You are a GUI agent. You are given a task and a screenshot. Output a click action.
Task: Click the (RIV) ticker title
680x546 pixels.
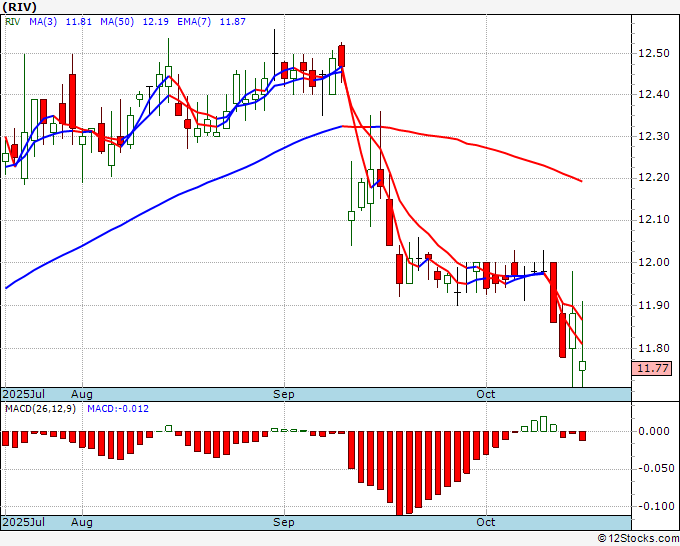pyautogui.click(x=19, y=7)
